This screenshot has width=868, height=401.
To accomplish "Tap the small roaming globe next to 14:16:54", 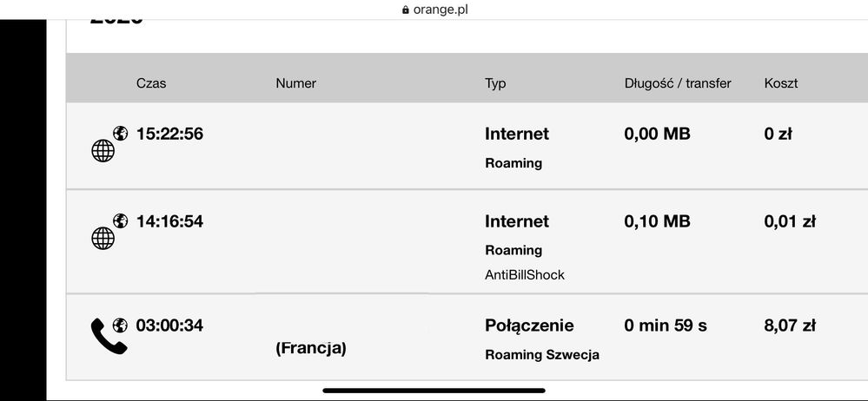I will pyautogui.click(x=121, y=221).
